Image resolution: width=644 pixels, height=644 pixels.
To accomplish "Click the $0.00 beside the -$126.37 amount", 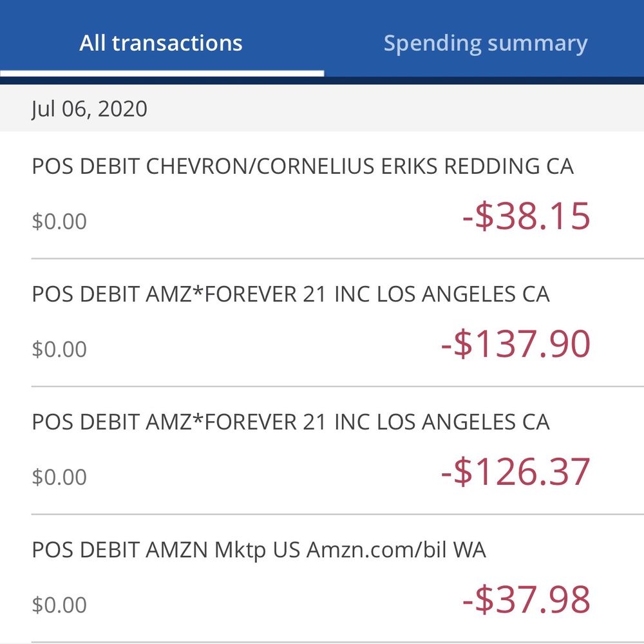I will 59,477.
